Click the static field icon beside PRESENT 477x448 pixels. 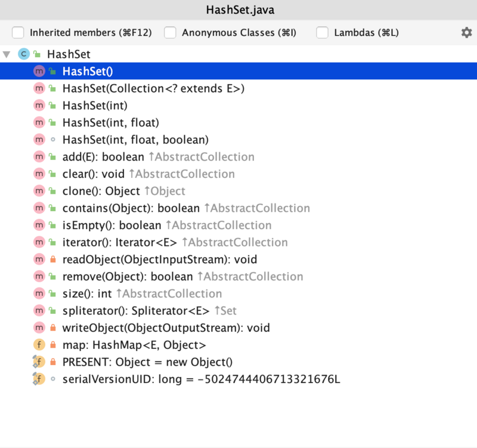click(x=39, y=362)
